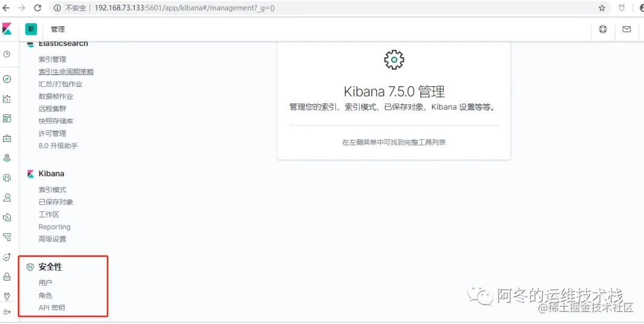This screenshot has height=324, width=644.
Task: Open 工作区 under Kibana
Action: click(x=49, y=214)
